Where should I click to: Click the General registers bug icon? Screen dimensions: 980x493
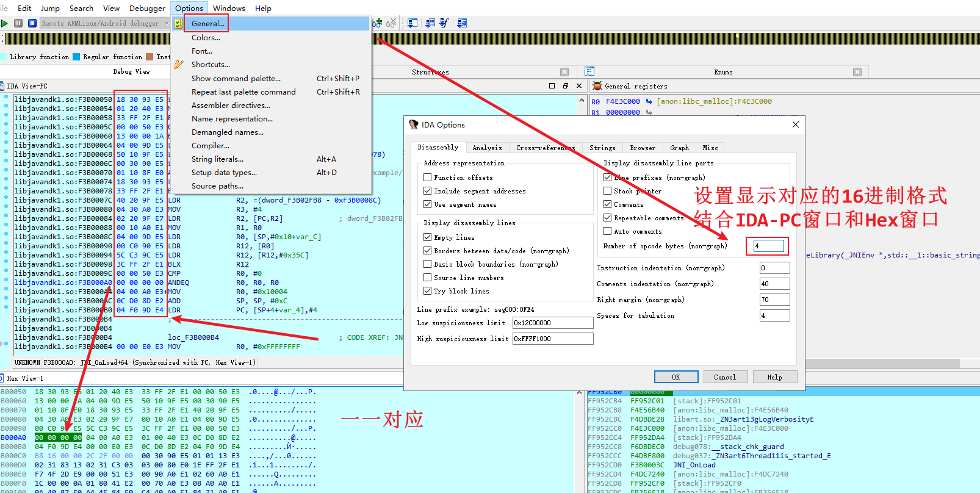point(597,86)
